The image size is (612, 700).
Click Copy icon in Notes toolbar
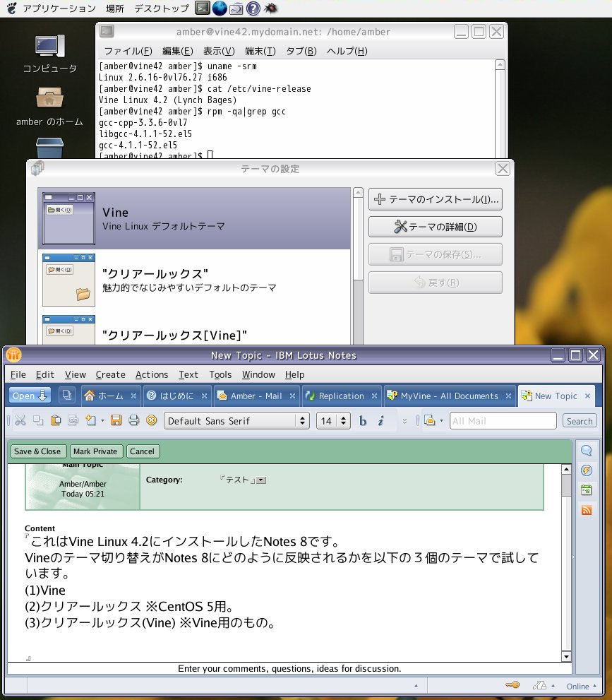[x=38, y=420]
